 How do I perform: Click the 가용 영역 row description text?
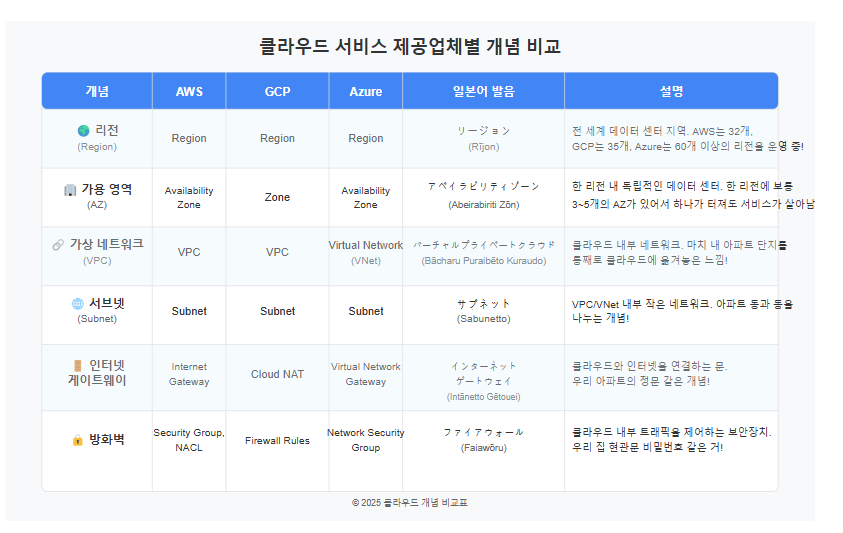(x=693, y=195)
